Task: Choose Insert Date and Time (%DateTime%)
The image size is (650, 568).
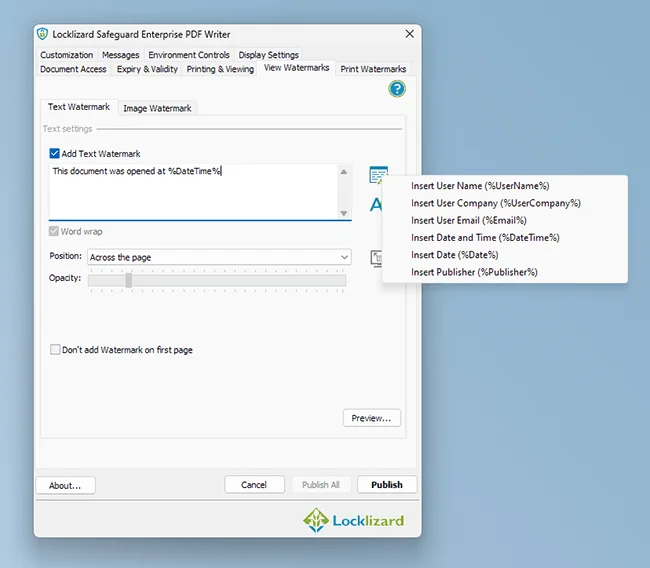Action: [505, 238]
